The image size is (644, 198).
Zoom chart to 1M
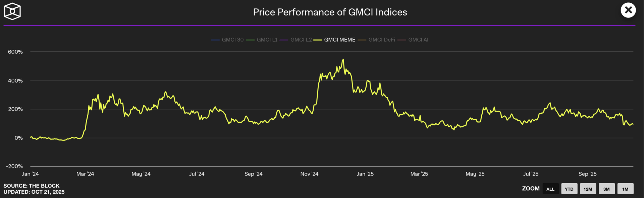coord(625,189)
